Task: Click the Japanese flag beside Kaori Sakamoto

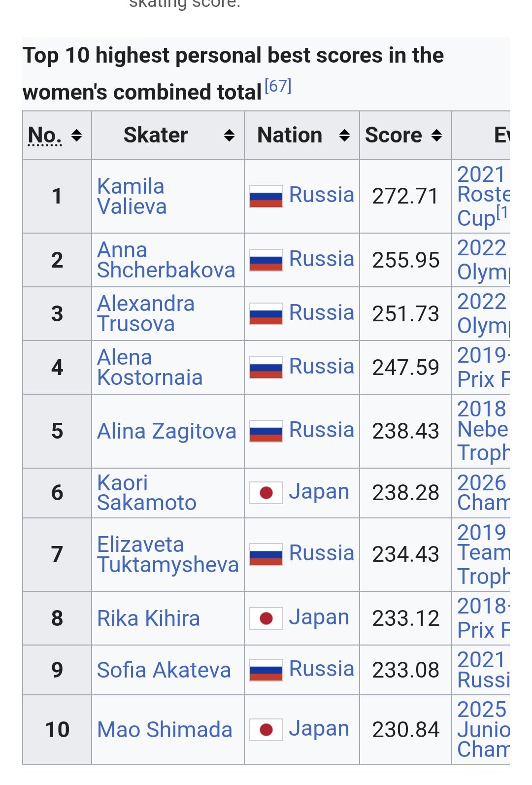Action: click(266, 493)
